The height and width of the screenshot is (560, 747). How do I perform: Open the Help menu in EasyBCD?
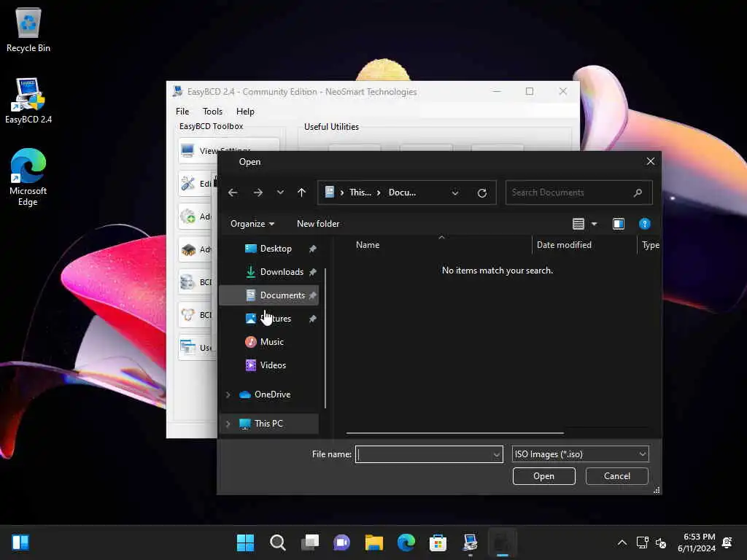click(x=245, y=112)
